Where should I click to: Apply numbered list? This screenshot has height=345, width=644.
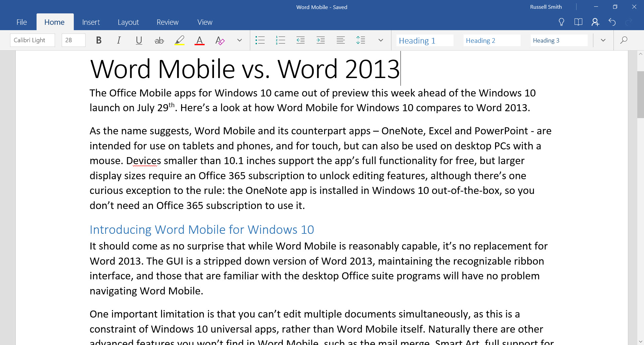[280, 40]
